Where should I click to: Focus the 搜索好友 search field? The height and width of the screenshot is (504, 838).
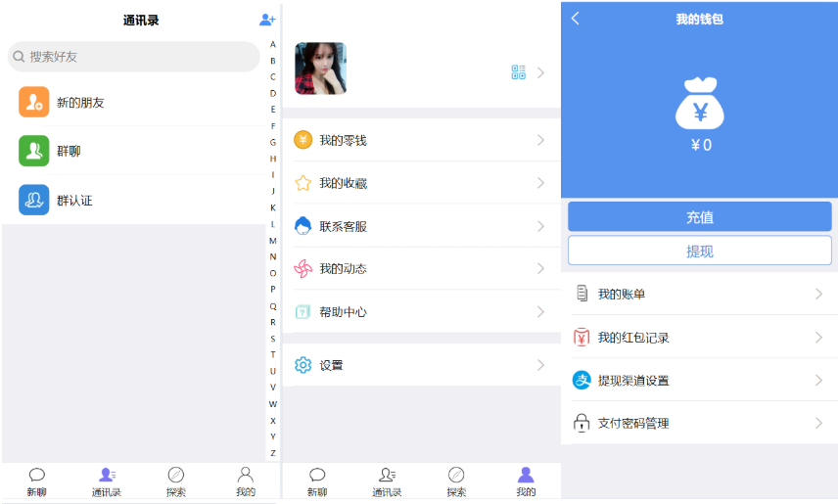[x=133, y=57]
